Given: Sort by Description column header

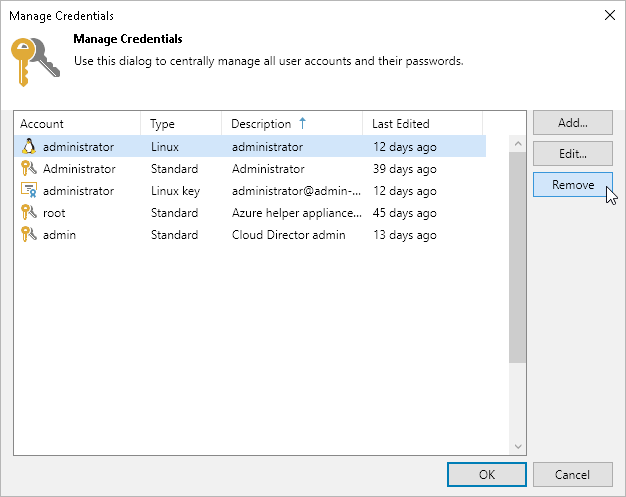Looking at the screenshot, I should click(292, 124).
